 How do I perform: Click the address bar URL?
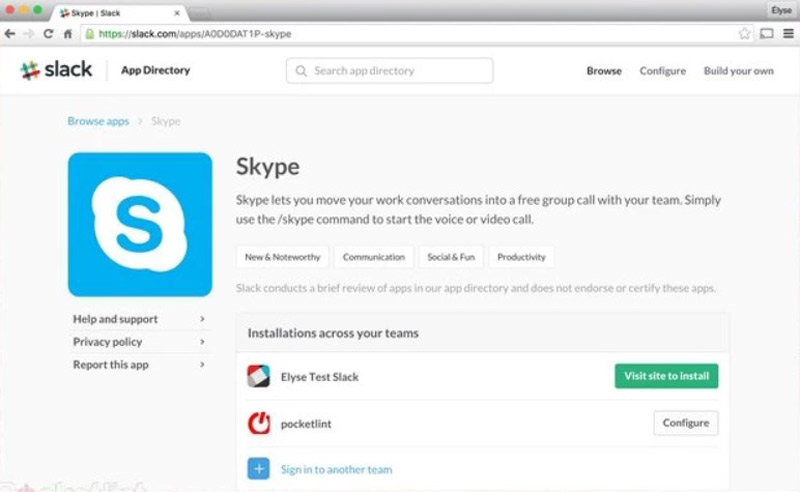click(195, 34)
